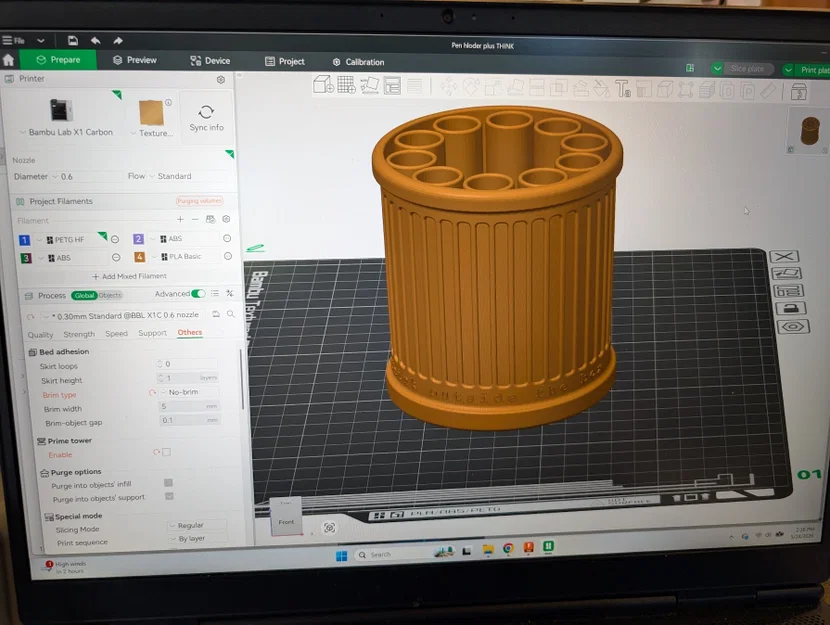Click filament 4 orange color swatch

(140, 257)
